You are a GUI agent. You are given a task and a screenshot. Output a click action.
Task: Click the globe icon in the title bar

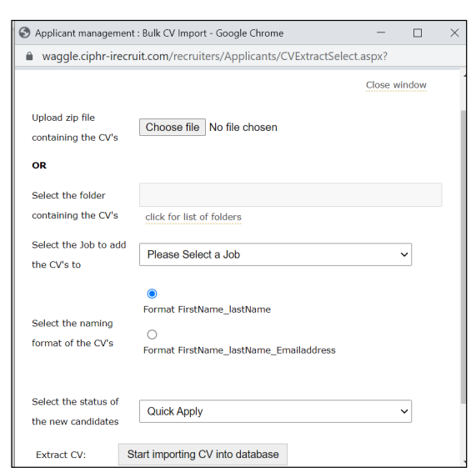click(x=24, y=33)
